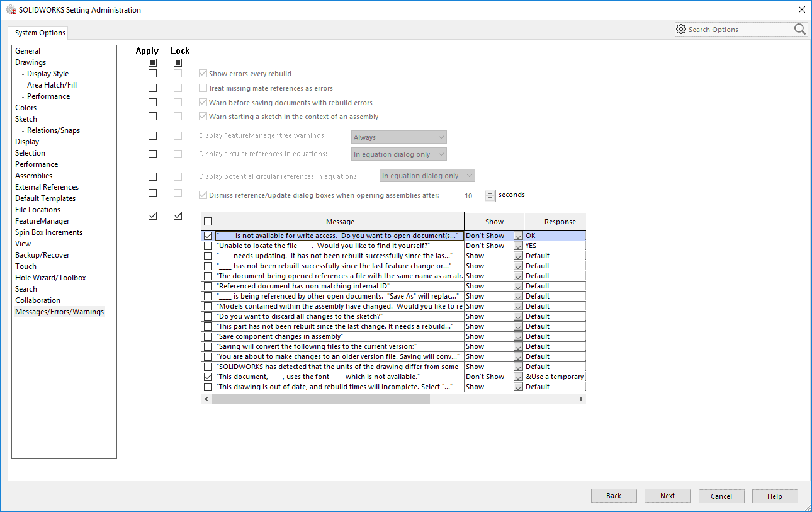812x512 pixels.
Task: Click the '&Use a temporary' response cell
Action: (555, 377)
